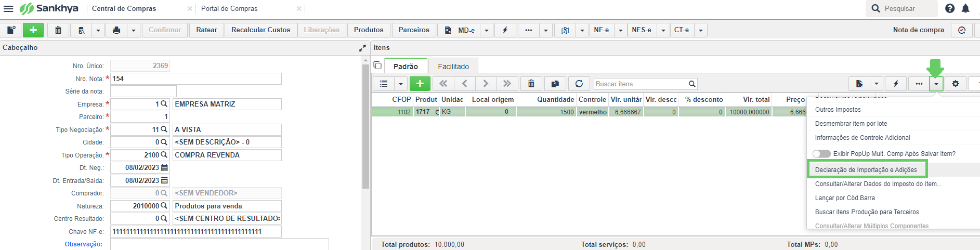This screenshot has width=980, height=250.
Task: Expand the Itens export document dropdown arrow
Action: point(877,84)
